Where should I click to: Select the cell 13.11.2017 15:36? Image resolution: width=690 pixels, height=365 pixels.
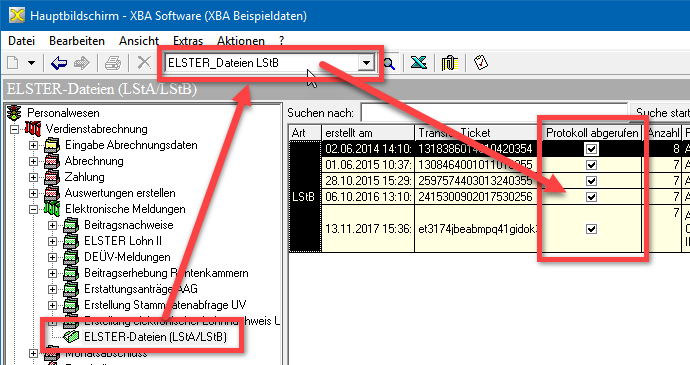[x=368, y=229]
